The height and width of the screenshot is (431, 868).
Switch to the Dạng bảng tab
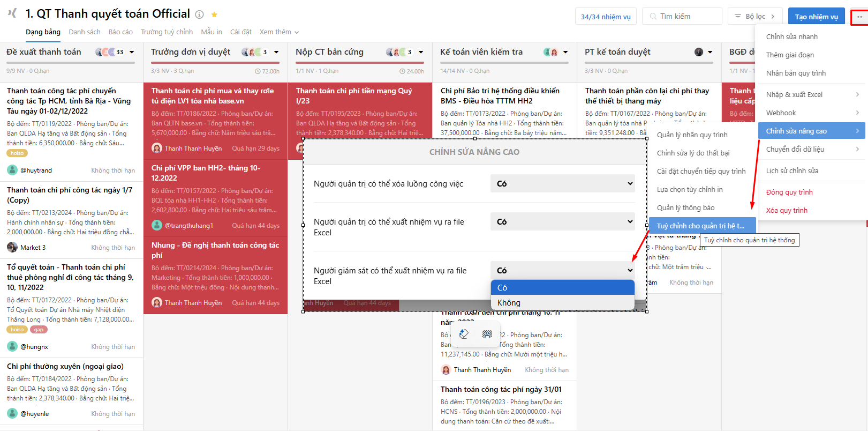click(x=43, y=32)
